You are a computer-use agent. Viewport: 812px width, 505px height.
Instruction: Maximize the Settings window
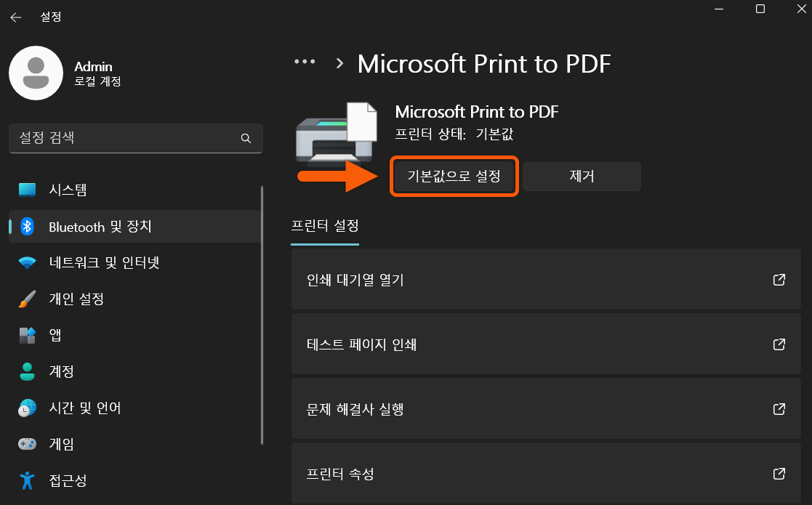[760, 9]
